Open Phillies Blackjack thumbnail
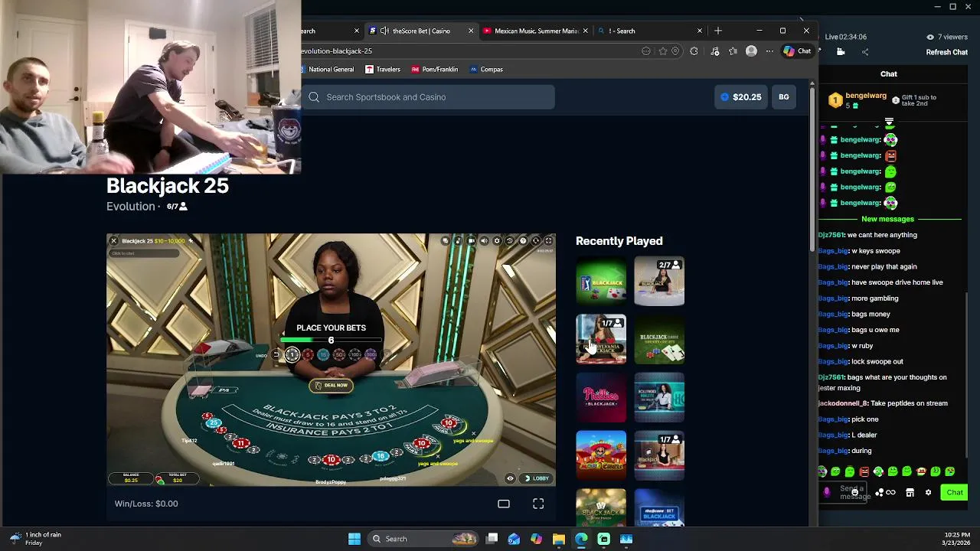Screen dimensions: 980x551 click(601, 397)
